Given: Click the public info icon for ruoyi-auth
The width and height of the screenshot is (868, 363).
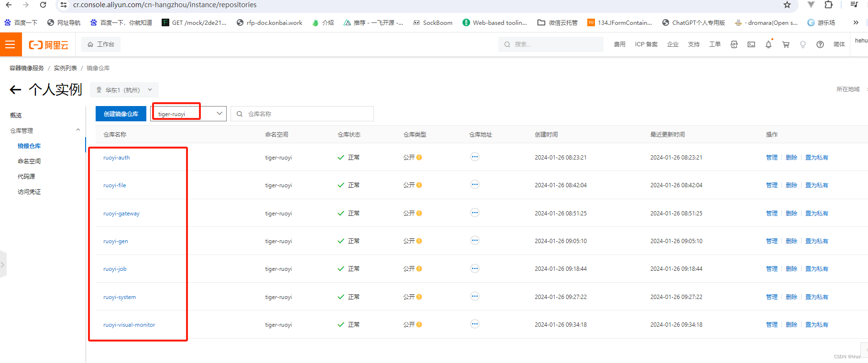Looking at the screenshot, I should 419,157.
